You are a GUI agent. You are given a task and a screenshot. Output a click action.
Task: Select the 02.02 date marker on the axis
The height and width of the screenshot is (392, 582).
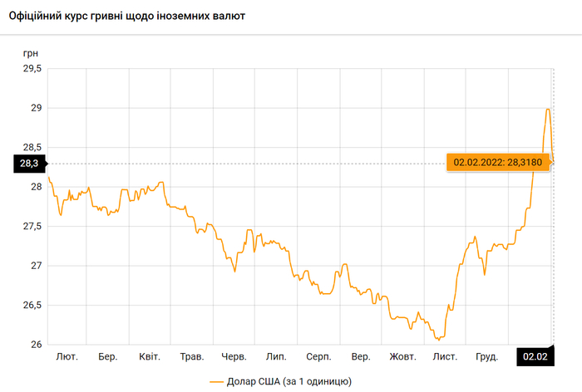click(x=535, y=357)
